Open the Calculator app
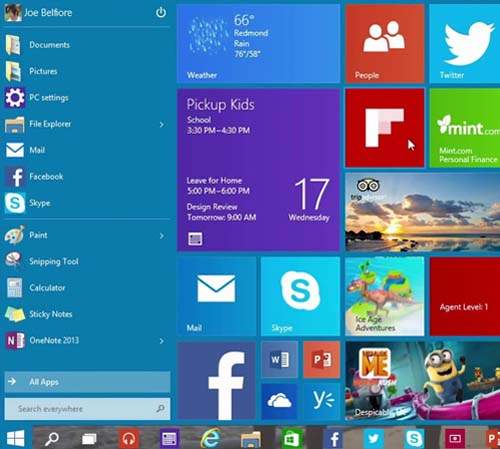Screen dimensions: 500x449 pos(35,288)
